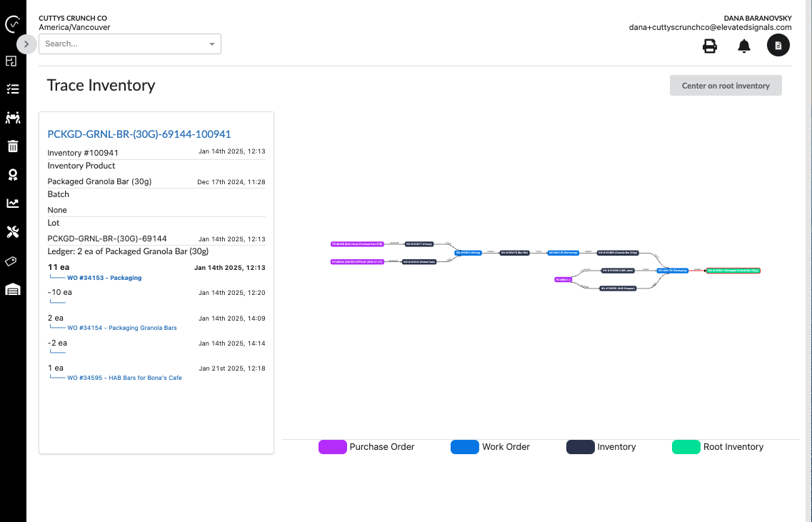Click the purple Purchase Order legend swatch
Screen dimensions: 812x522
(333, 446)
